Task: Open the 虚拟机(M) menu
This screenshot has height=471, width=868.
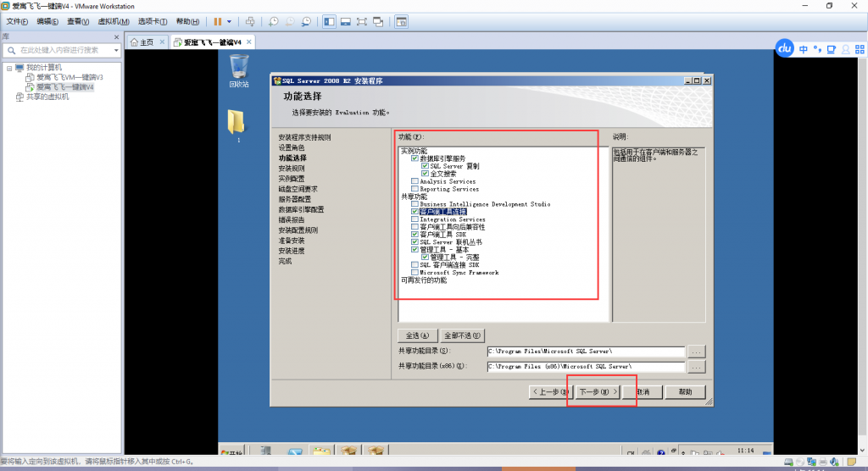Action: click(x=114, y=21)
